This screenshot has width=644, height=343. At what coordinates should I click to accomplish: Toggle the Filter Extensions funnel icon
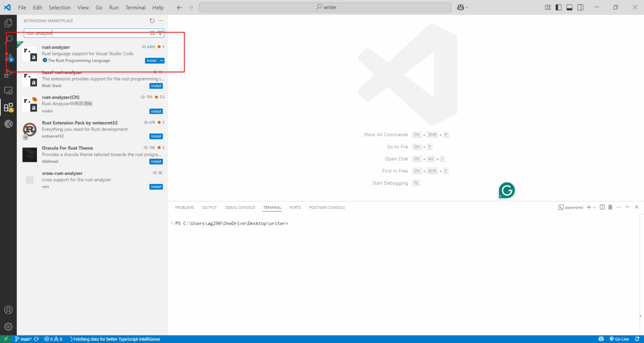pos(160,33)
